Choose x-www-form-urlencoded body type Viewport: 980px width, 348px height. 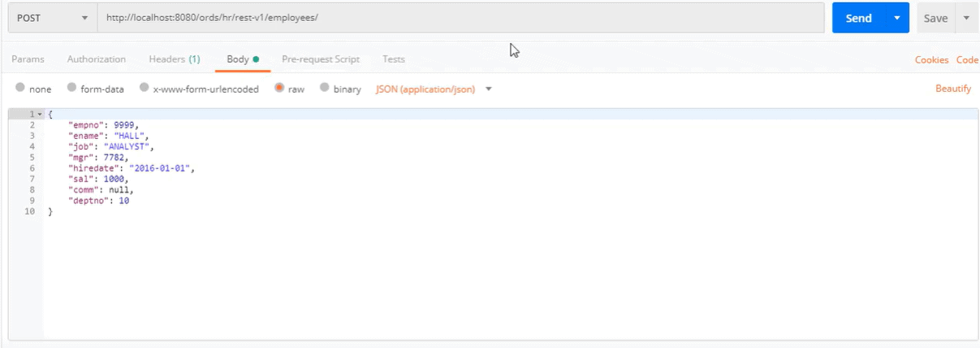[199, 89]
